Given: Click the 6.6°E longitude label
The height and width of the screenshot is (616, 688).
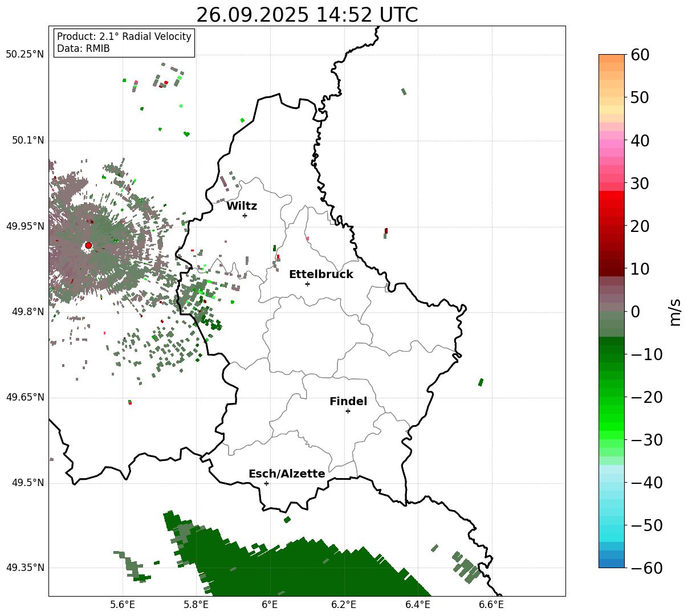Looking at the screenshot, I should 491,605.
